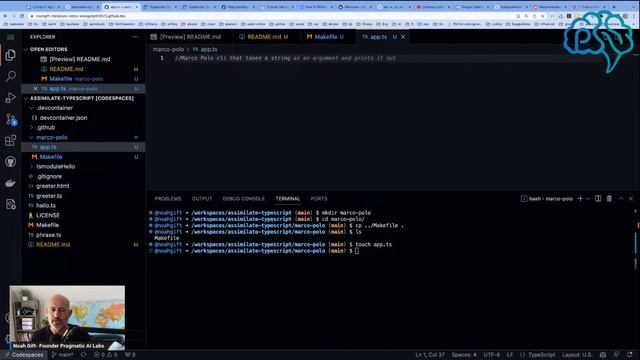Click the Codespaces remote indicator button
This screenshot has height=360, width=640.
[24, 355]
